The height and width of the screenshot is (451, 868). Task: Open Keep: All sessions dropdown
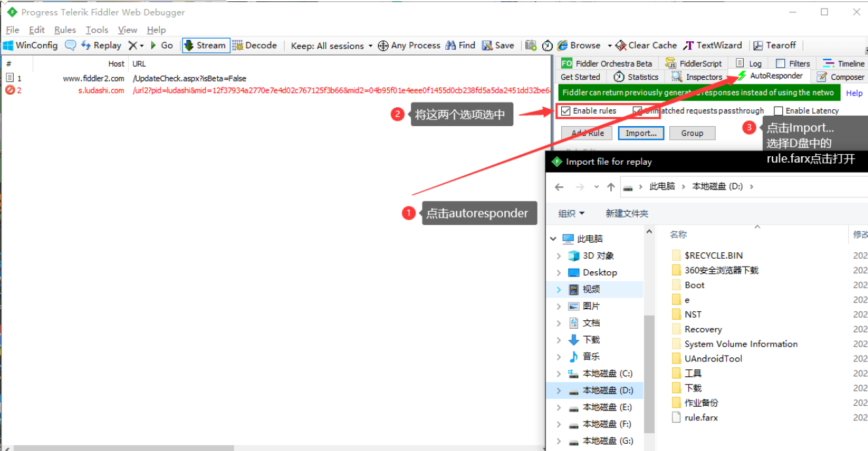coord(332,46)
